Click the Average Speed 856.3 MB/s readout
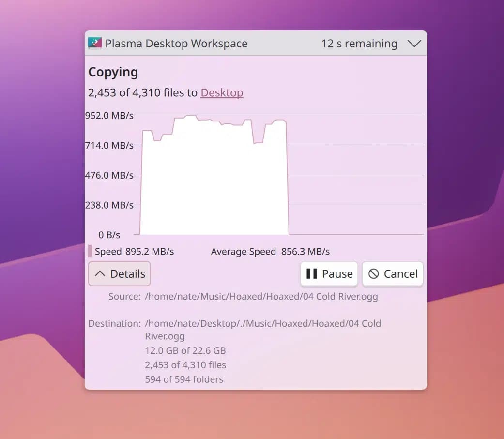The height and width of the screenshot is (439, 504). [x=270, y=252]
